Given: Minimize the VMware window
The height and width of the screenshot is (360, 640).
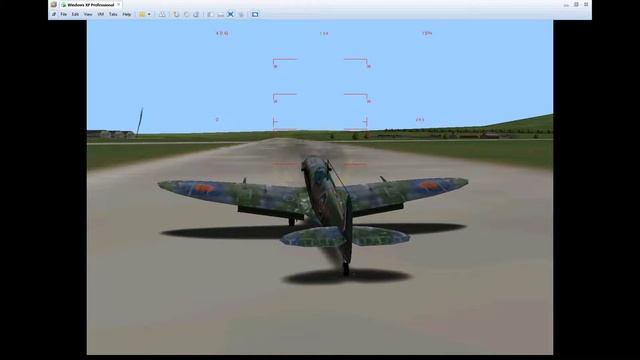Looking at the screenshot, I should click(566, 4).
